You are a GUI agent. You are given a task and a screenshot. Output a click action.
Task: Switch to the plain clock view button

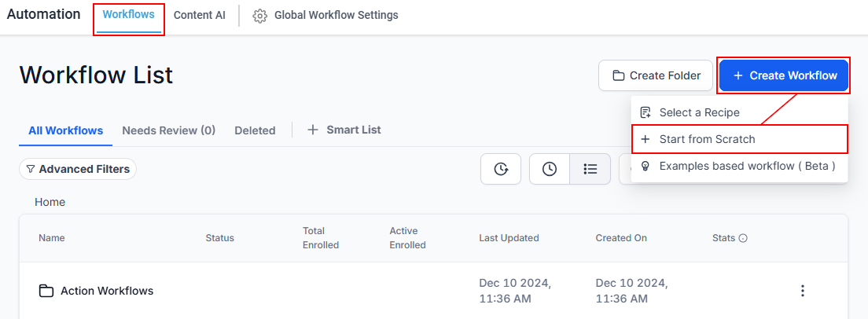(x=550, y=169)
